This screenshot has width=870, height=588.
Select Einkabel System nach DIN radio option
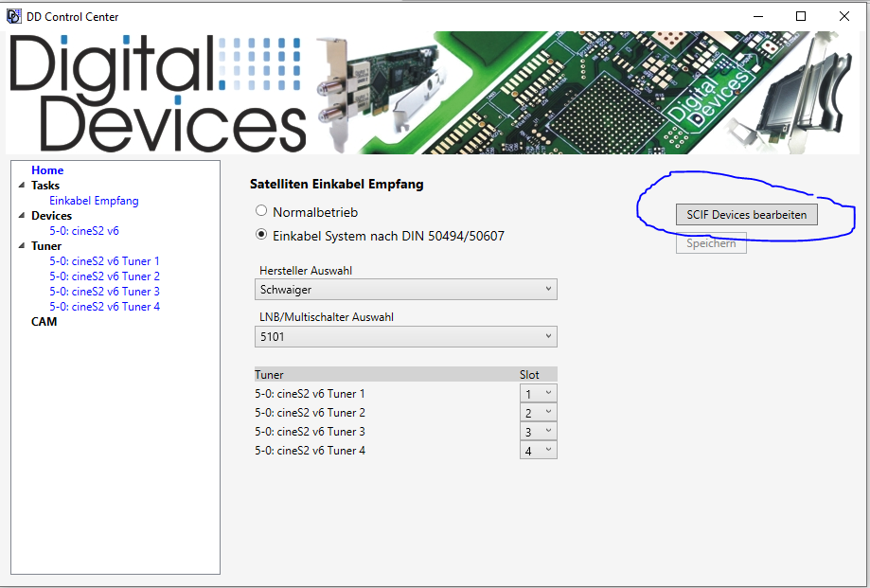261,235
